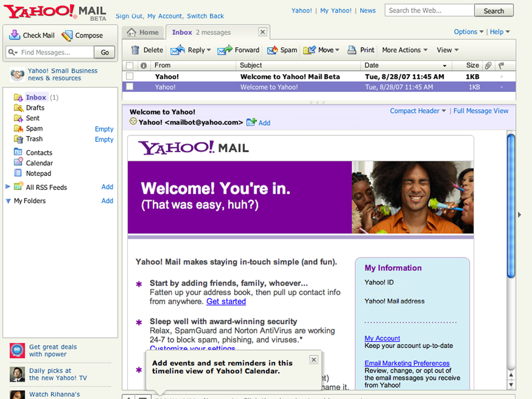Click the Move folder icon

(310, 50)
